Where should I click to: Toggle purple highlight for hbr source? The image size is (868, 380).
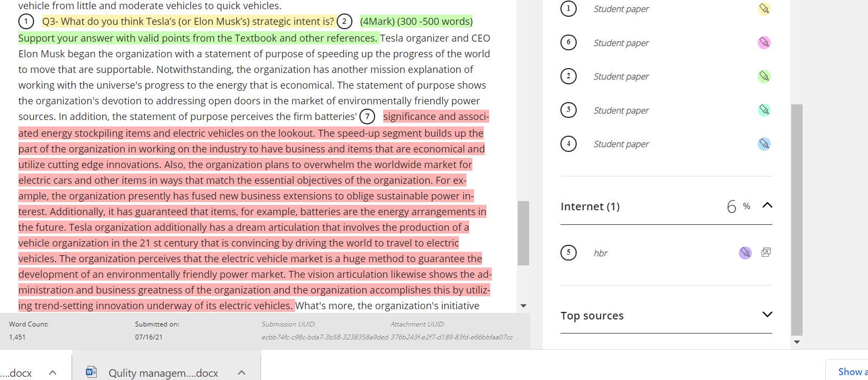[745, 252]
